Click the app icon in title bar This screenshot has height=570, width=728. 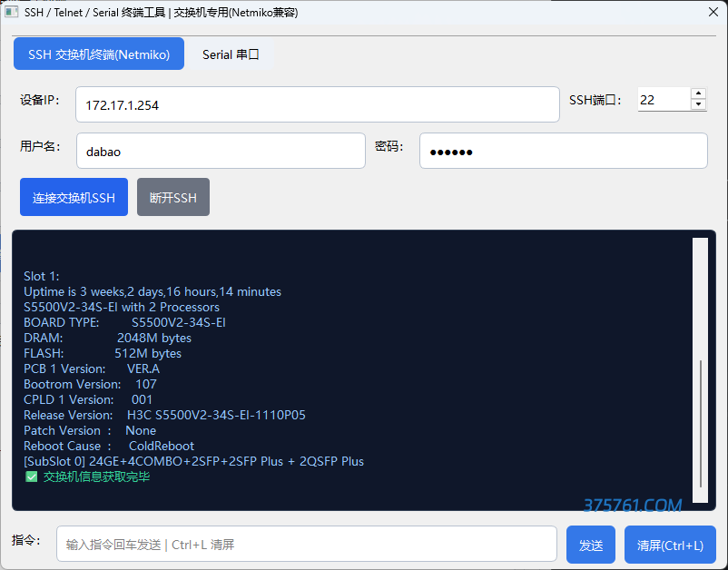click(11, 12)
